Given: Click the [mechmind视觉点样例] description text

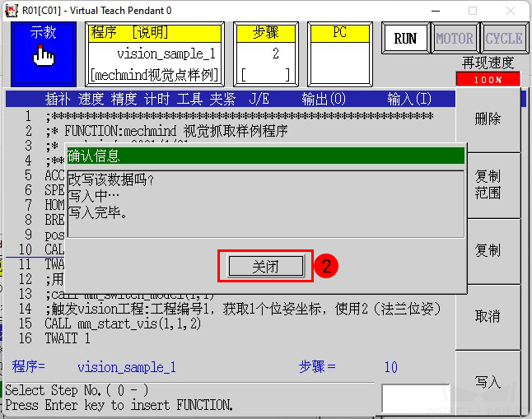Looking at the screenshot, I should click(x=155, y=75).
